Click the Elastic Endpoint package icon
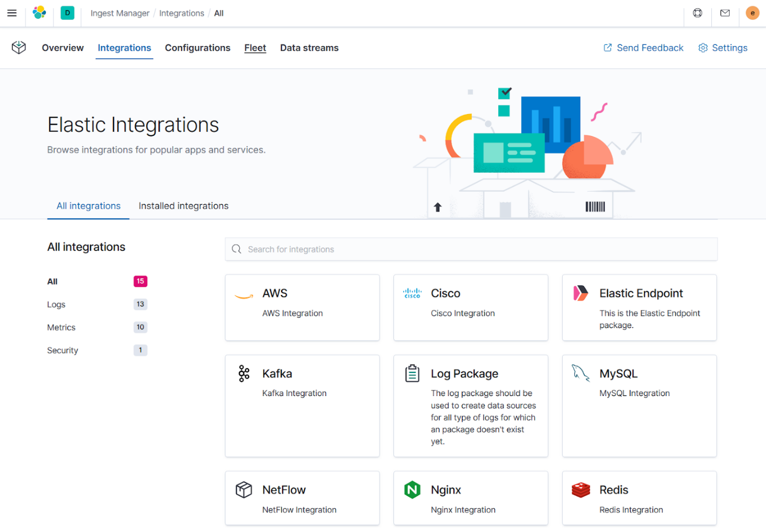This screenshot has width=766, height=532. click(580, 293)
